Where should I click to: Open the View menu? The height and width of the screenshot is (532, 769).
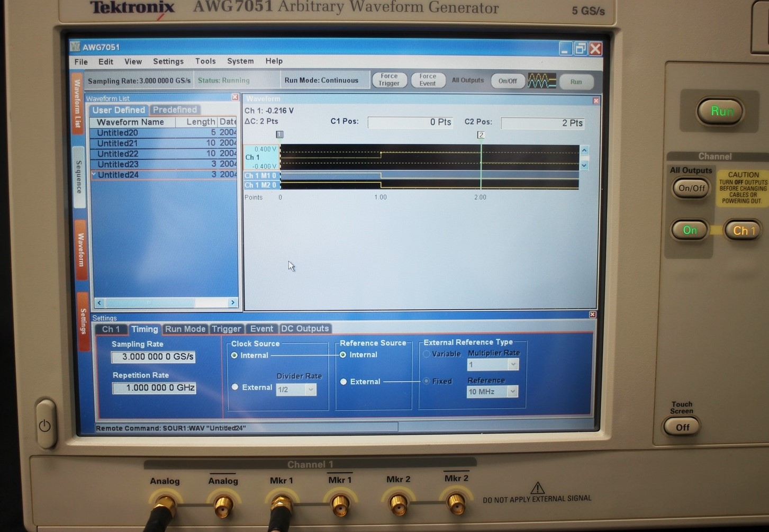[133, 62]
